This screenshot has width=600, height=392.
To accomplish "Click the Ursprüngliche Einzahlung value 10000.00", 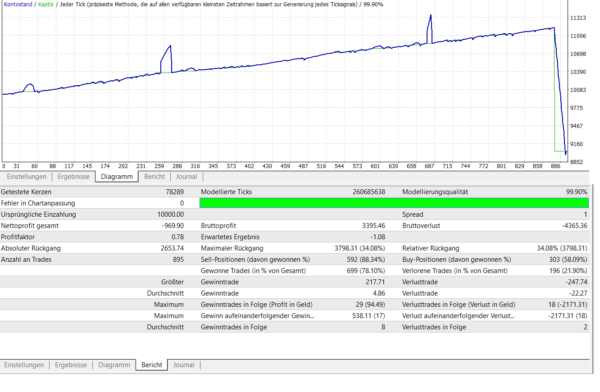I will [170, 214].
